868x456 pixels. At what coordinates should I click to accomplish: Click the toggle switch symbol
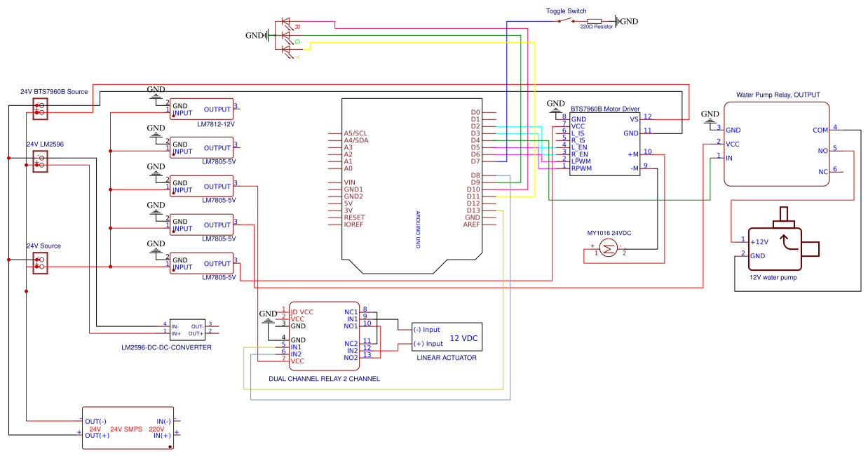coord(567,20)
